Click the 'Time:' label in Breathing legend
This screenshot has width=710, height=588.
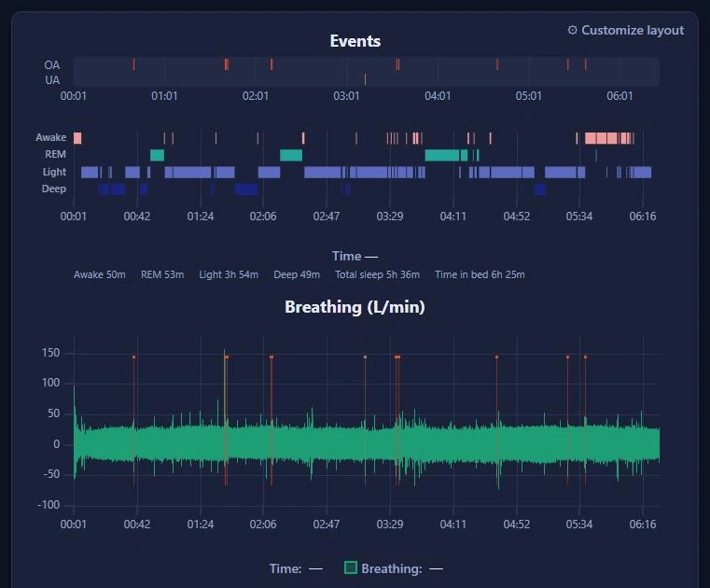point(285,568)
